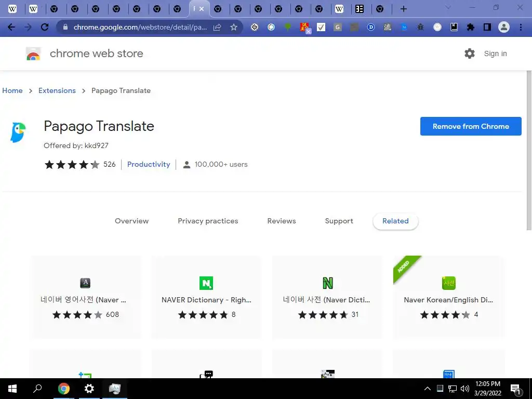
Task: Select the Related tab
Action: (x=395, y=221)
